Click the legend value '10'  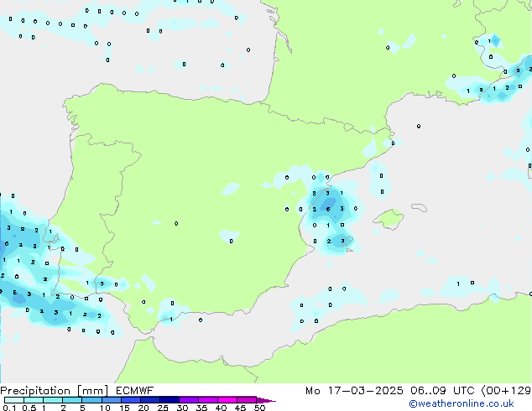105,408
